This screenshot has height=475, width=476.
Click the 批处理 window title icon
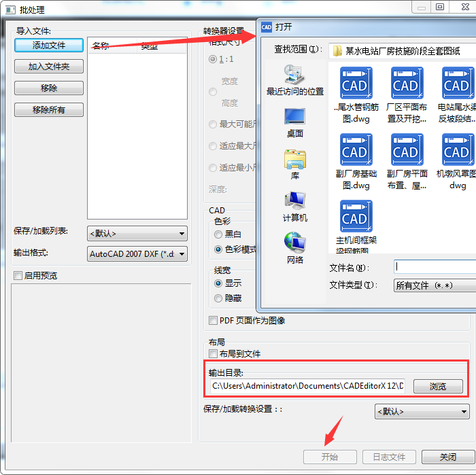[10, 10]
